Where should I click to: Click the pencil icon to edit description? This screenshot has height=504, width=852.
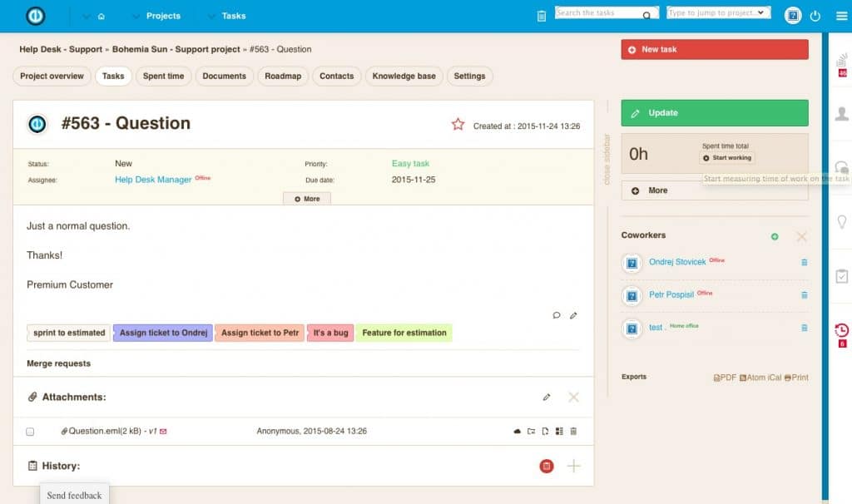573,315
